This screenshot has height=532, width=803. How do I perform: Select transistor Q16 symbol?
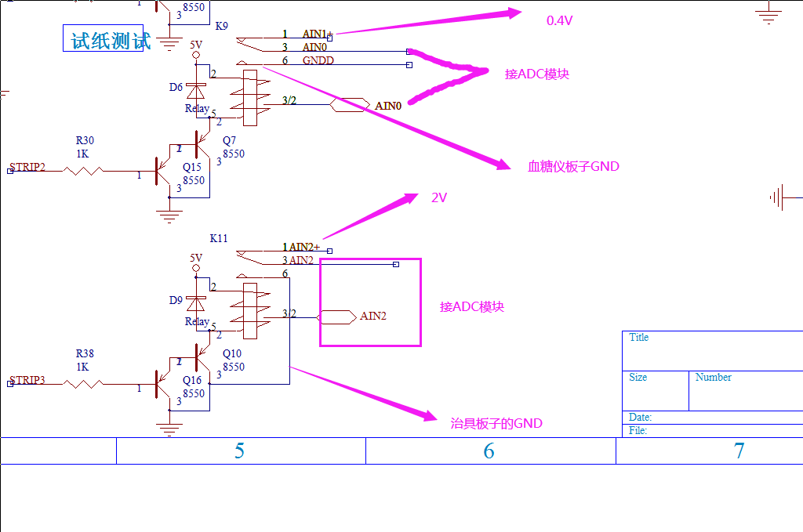click(x=163, y=384)
